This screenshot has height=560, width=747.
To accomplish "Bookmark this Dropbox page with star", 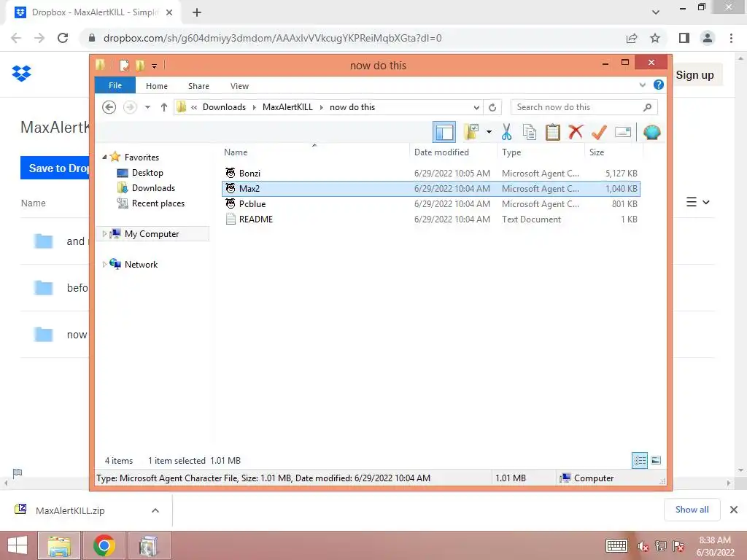I will tap(655, 38).
